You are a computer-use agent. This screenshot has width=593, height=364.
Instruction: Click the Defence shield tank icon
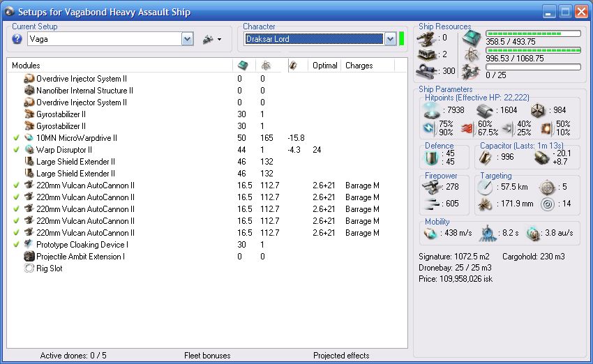pyautogui.click(x=431, y=158)
